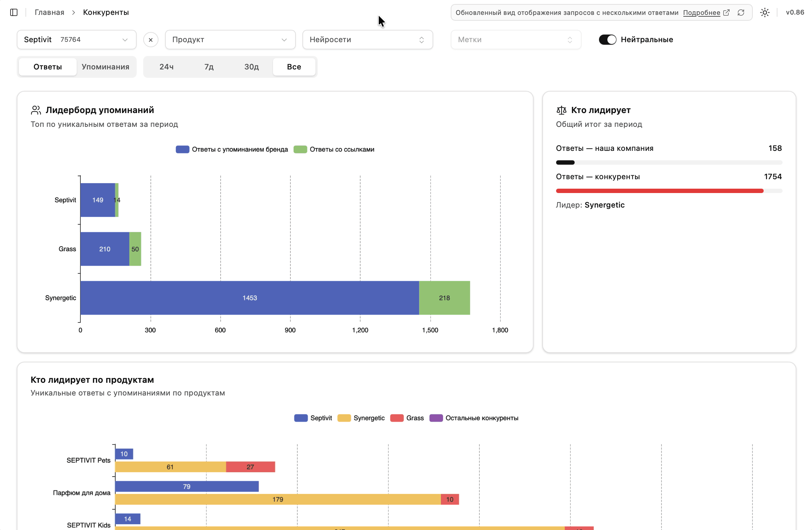Viewport: 812px width, 530px height.
Task: Select the 24ч period
Action: [x=166, y=67]
